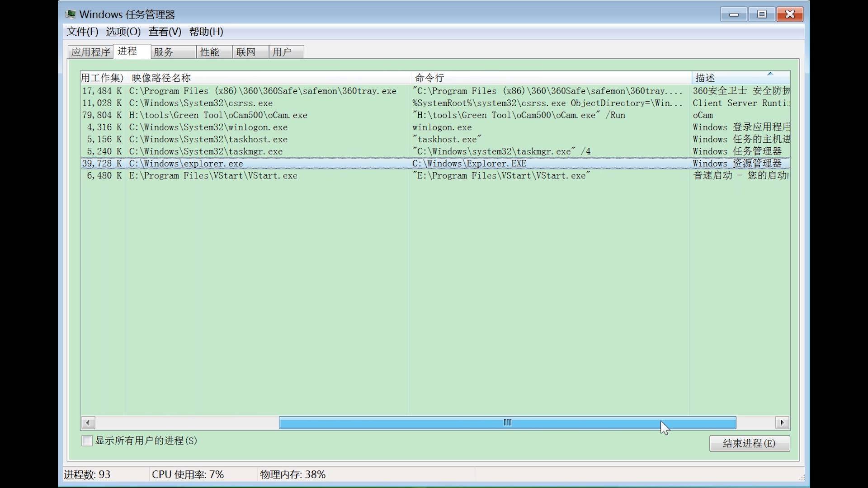Maximize the Task Manager window

pos(762,14)
